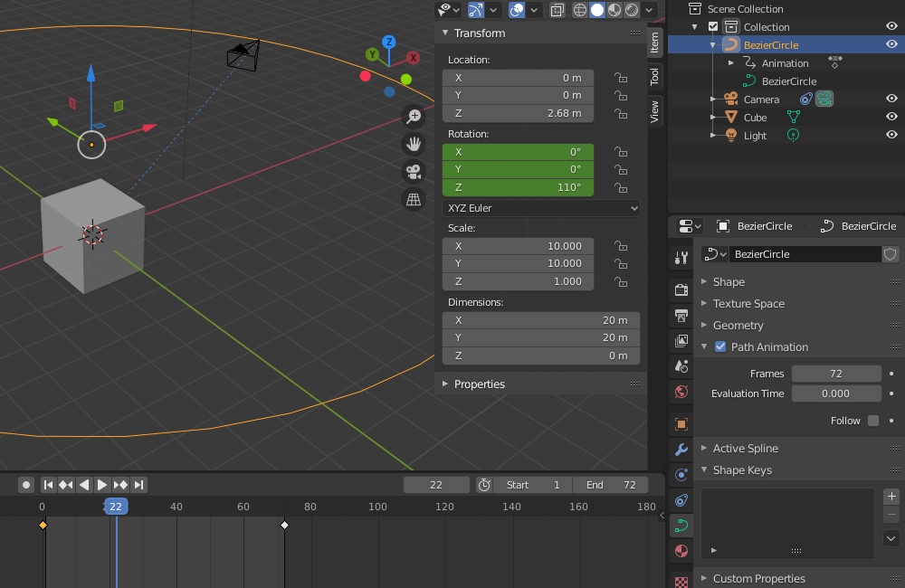Lock the Location X value

(x=621, y=77)
